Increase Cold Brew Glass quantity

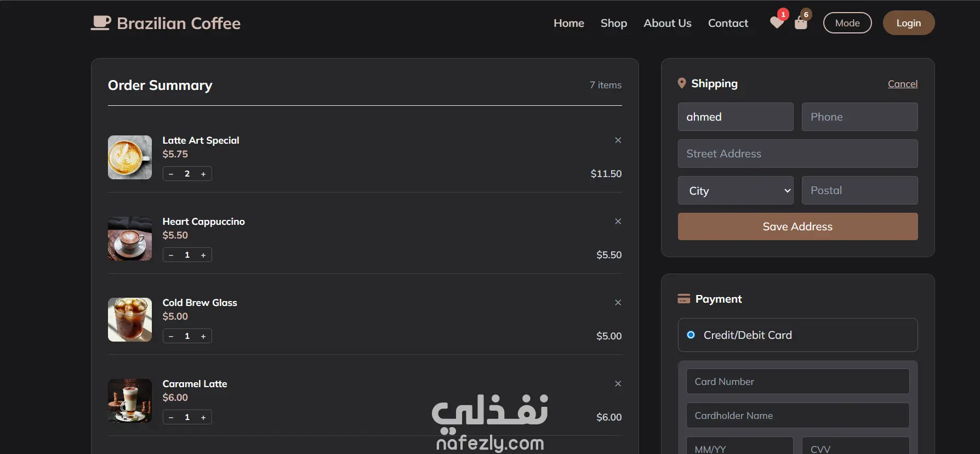click(x=203, y=336)
